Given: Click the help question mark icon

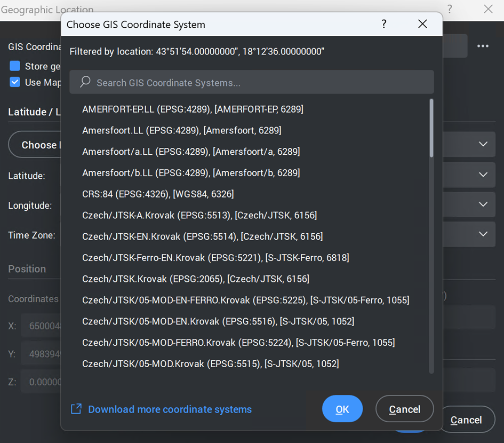Looking at the screenshot, I should (384, 24).
